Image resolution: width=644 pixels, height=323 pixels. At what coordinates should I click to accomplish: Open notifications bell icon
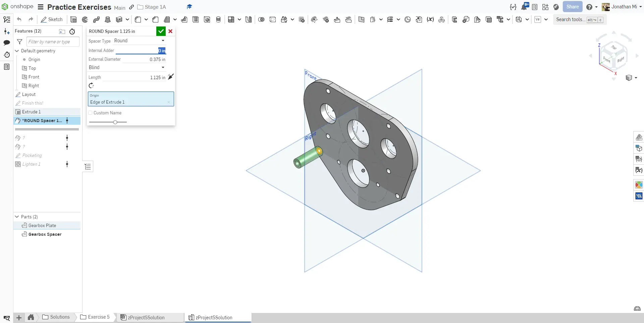pyautogui.click(x=524, y=7)
